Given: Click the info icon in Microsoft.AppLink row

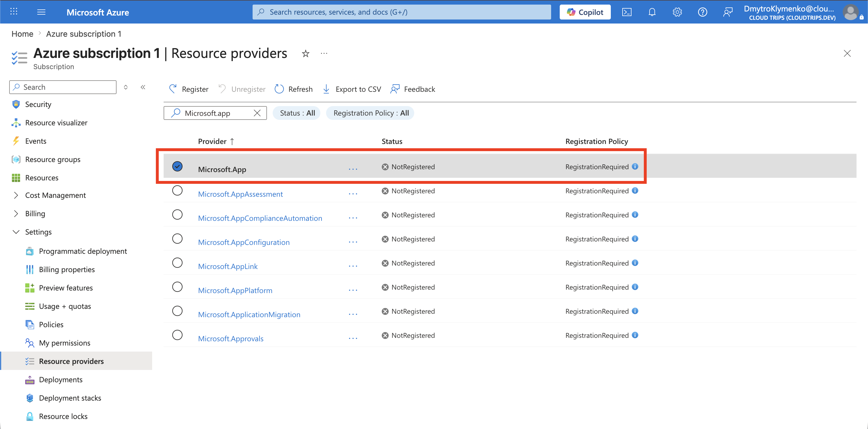Looking at the screenshot, I should point(635,263).
